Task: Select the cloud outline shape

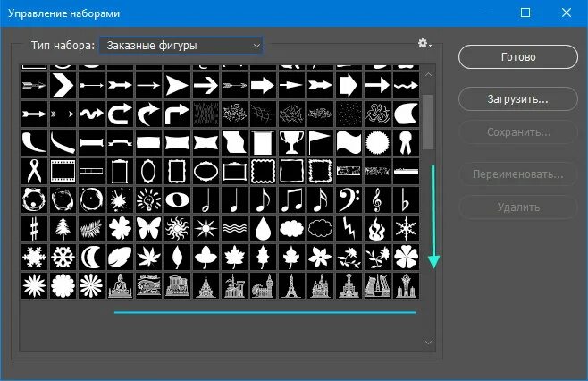Action: click(320, 229)
